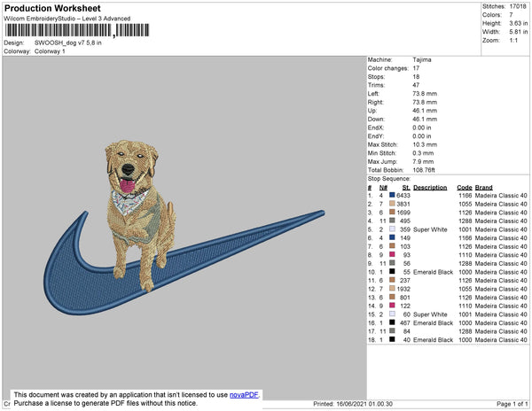The image size is (532, 411).
Task: Click the Up value '46.1 mm'
Action: click(425, 111)
